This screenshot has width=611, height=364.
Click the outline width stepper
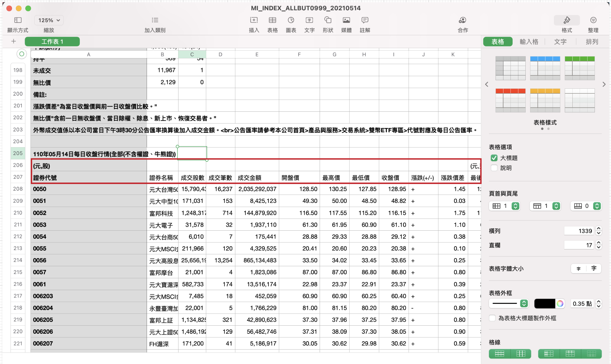point(599,303)
